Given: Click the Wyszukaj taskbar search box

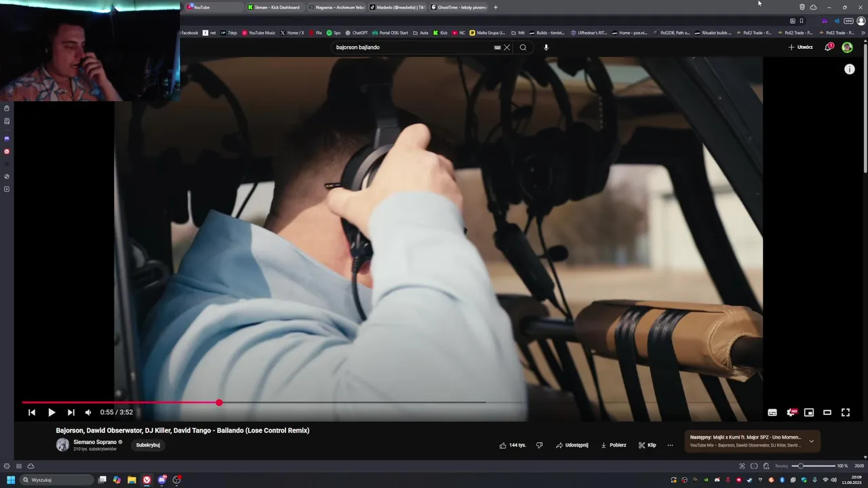Looking at the screenshot, I should pos(57,480).
